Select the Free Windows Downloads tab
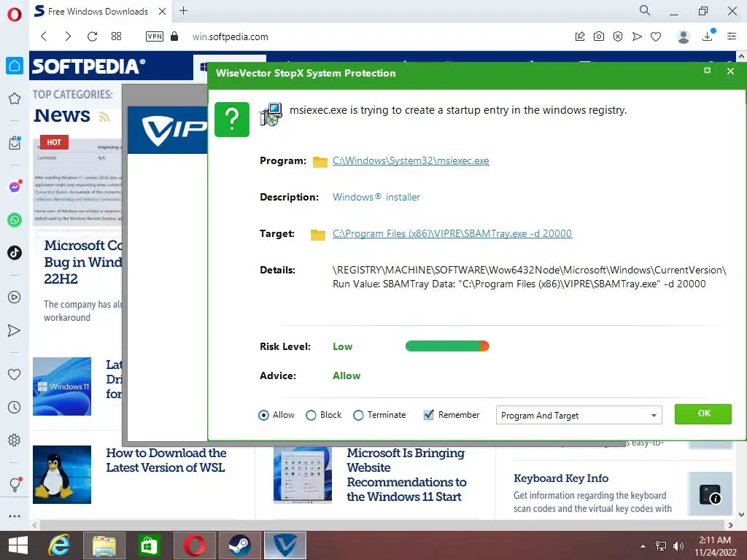Image resolution: width=747 pixels, height=560 pixels. point(98,11)
